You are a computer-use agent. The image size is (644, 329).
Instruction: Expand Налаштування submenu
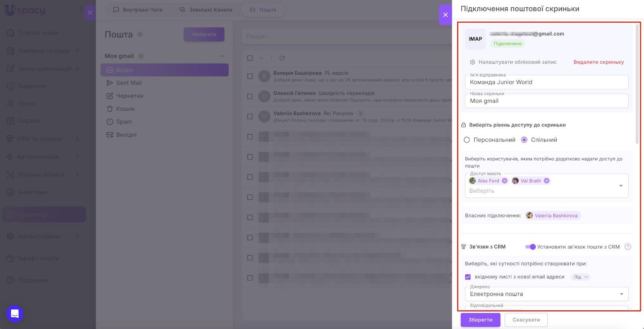coord(77,236)
